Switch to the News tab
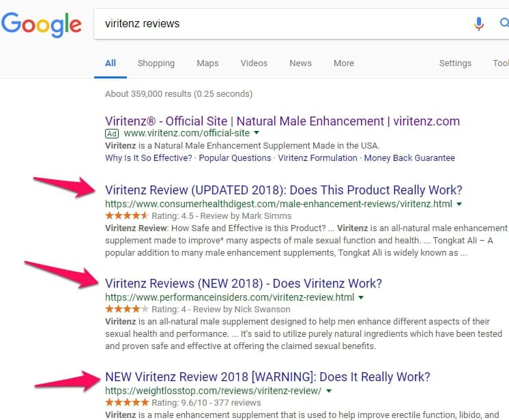The height and width of the screenshot is (420, 509). (301, 63)
